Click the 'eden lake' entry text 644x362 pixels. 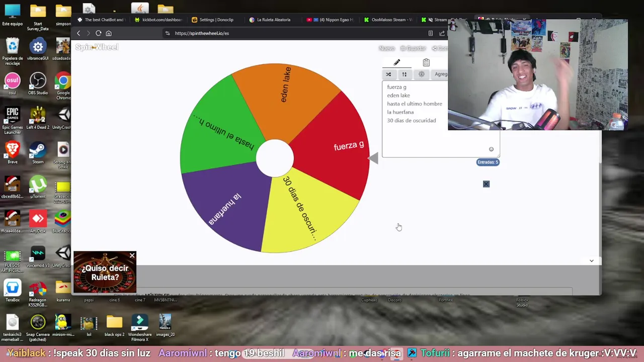point(398,96)
